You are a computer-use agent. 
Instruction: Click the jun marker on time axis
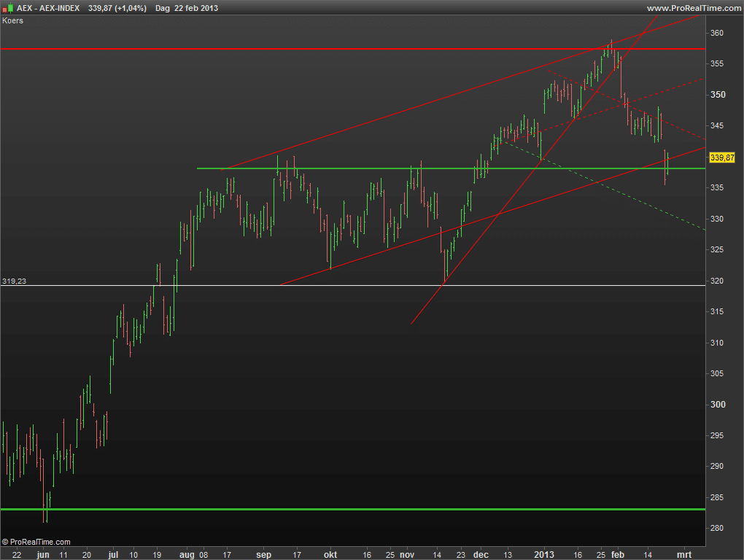[x=43, y=555]
